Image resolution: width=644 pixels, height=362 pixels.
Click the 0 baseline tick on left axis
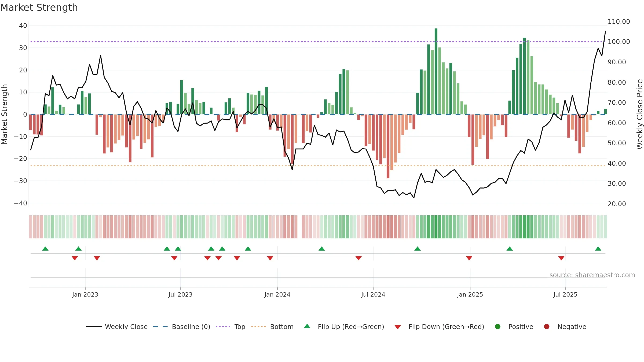coord(25,114)
